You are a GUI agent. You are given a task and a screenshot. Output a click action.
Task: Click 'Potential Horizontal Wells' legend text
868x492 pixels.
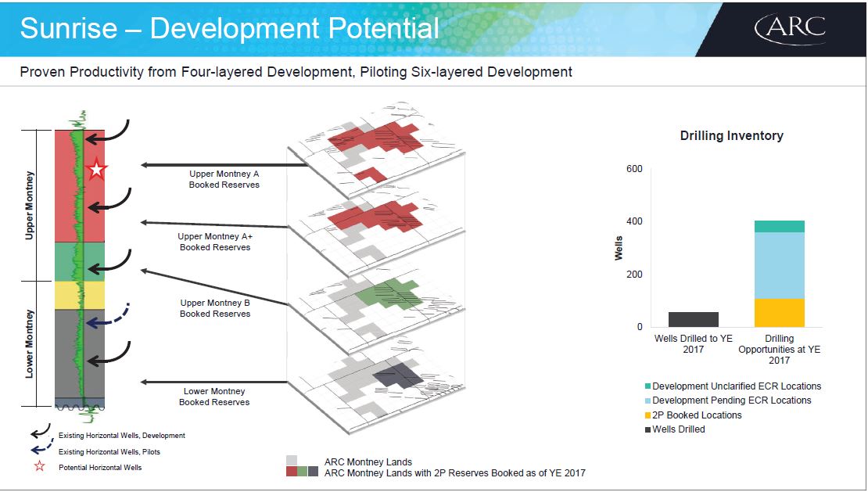[x=99, y=468]
